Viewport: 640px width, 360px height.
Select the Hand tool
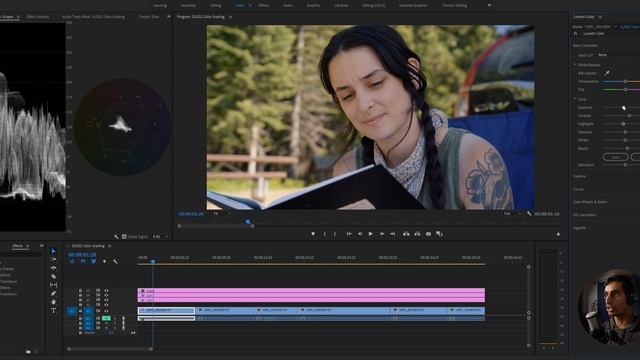click(53, 302)
